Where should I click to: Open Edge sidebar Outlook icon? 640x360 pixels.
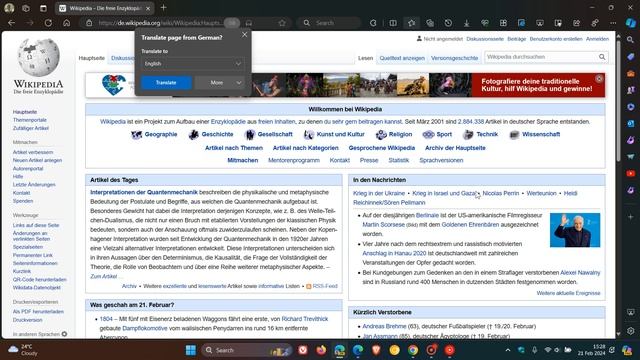[x=631, y=123]
